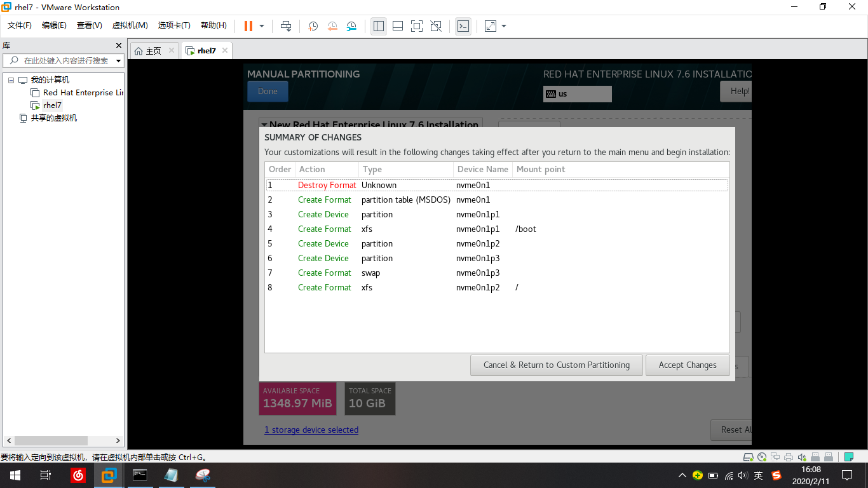Click the Order column header
This screenshot has width=868, height=488.
280,170
